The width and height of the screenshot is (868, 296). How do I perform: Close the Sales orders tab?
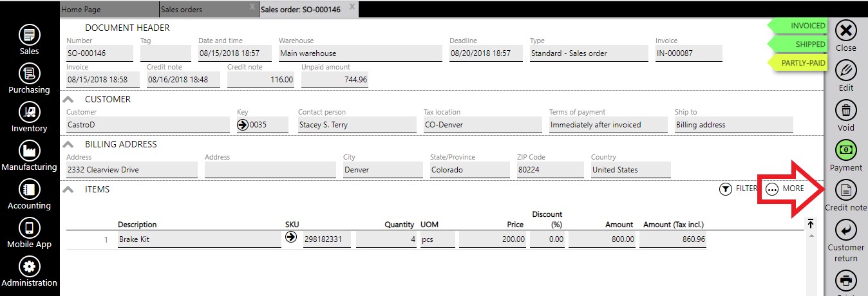coord(252,7)
